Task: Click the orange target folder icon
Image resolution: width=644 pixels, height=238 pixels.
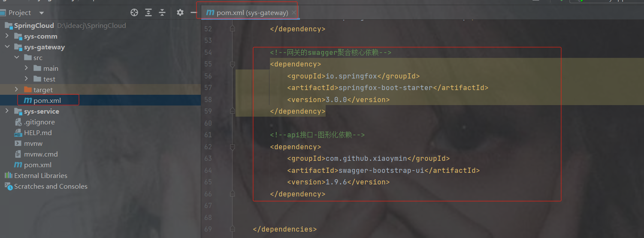Action: click(x=28, y=90)
